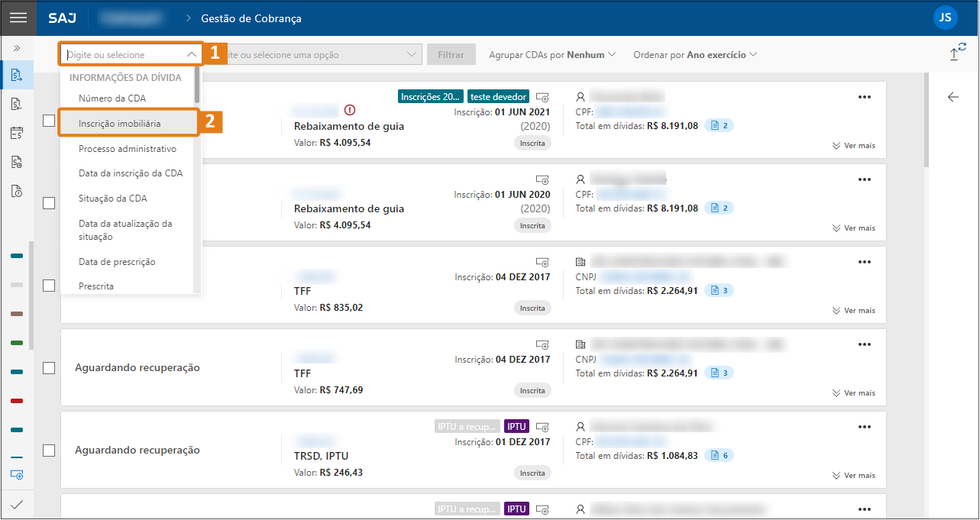Click the Filtrar button
Image resolution: width=980 pixels, height=520 pixels.
[x=451, y=55]
